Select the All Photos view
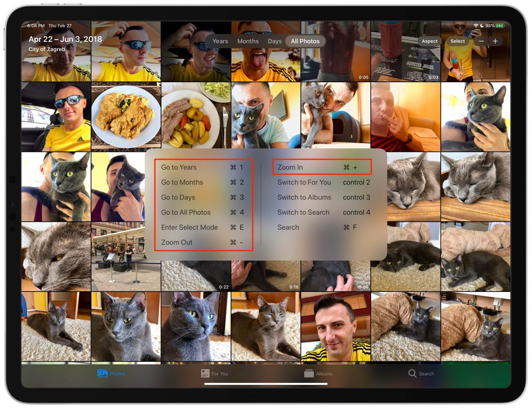This screenshot has width=532, height=409. point(305,41)
